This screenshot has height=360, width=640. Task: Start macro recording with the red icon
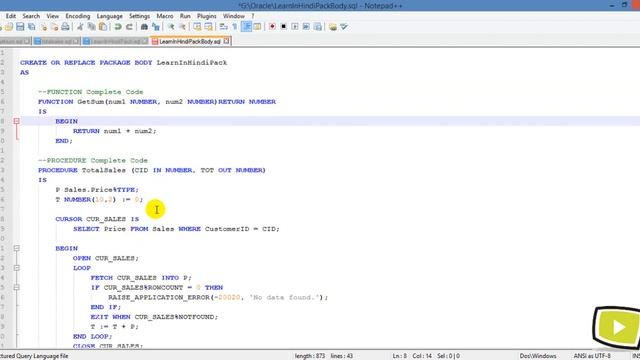272,27
